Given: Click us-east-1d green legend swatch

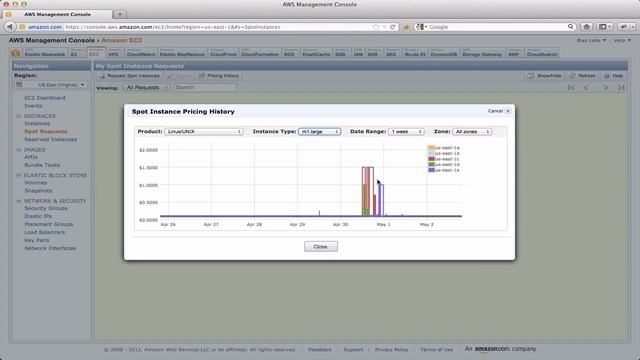Looking at the screenshot, I should pyautogui.click(x=431, y=164).
